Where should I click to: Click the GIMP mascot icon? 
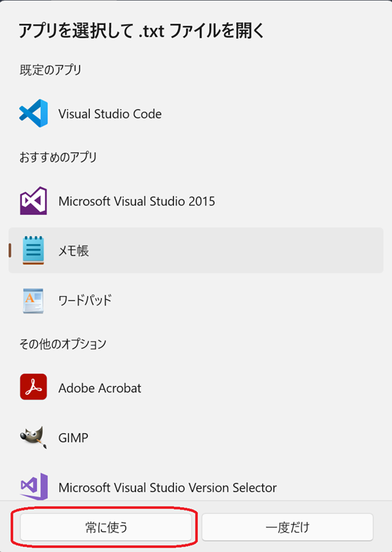pos(33,437)
